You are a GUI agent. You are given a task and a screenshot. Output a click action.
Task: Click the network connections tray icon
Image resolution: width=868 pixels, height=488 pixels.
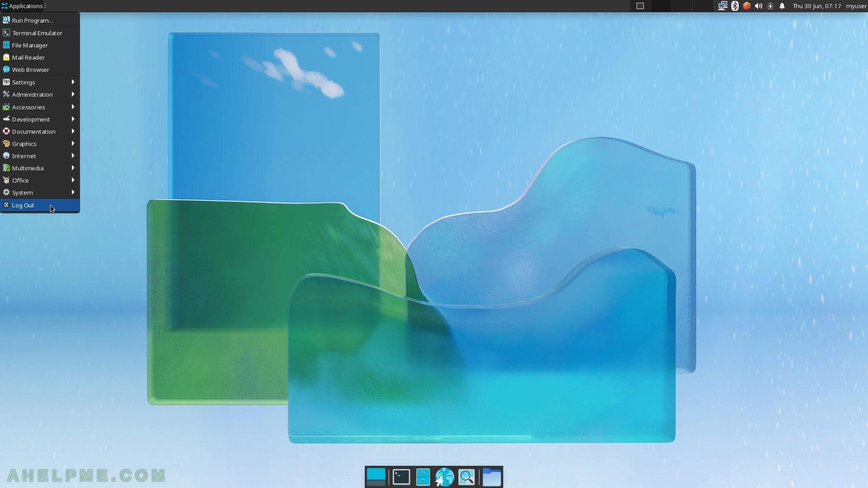(722, 6)
